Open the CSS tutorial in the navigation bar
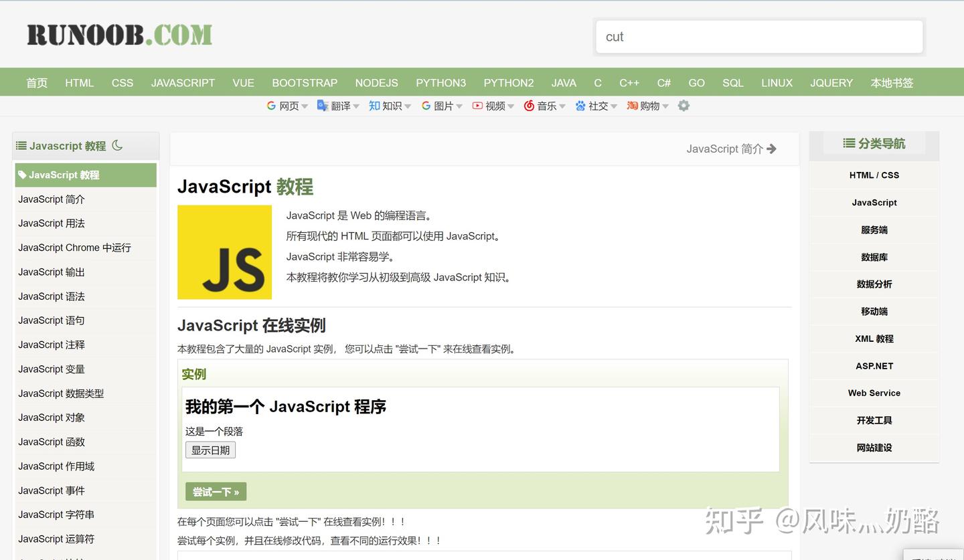964x560 pixels. 123,83
